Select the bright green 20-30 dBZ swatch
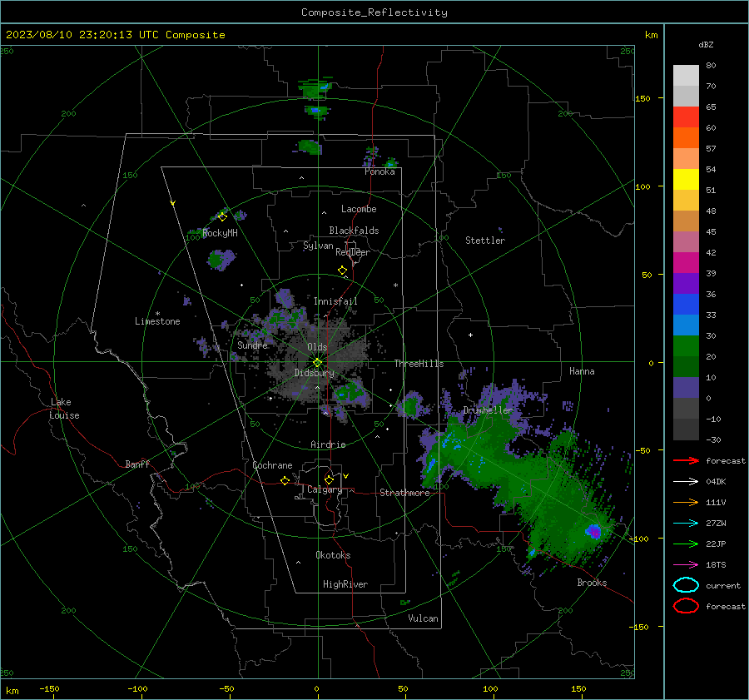The height and width of the screenshot is (700, 749). [x=686, y=346]
